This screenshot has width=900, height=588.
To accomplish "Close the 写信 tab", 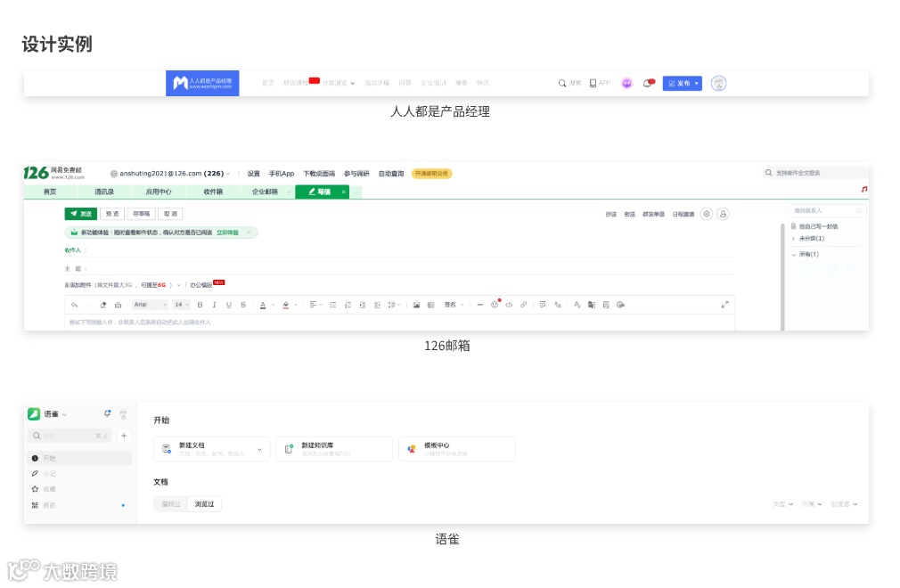I will [344, 192].
